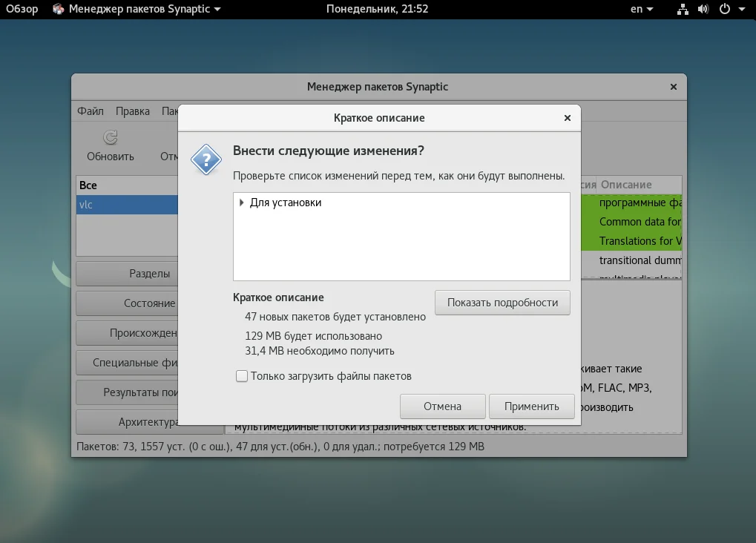Select the transitional dummy package row
This screenshot has width=756, height=543.
click(631, 260)
